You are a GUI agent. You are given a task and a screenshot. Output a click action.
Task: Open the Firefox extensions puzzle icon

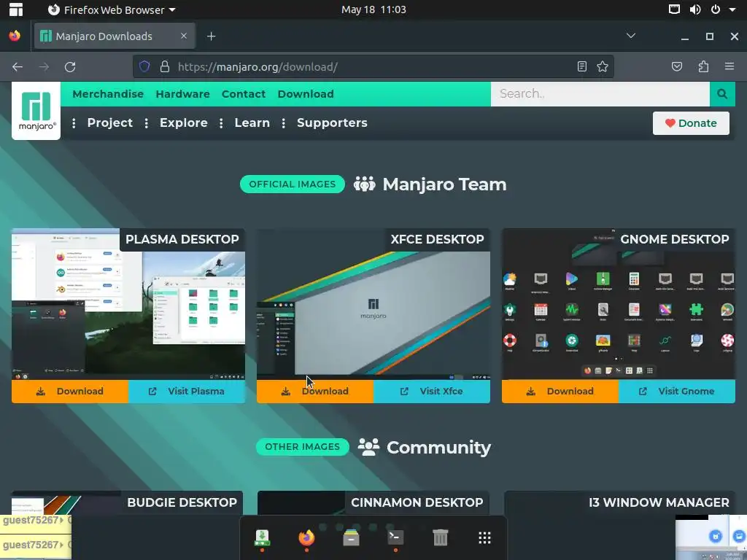pos(703,66)
